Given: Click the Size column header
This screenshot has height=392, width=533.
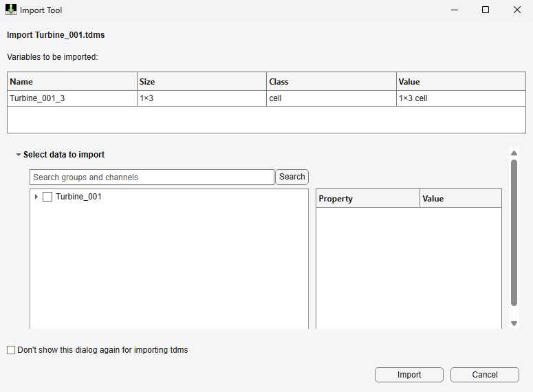Looking at the screenshot, I should click(202, 82).
